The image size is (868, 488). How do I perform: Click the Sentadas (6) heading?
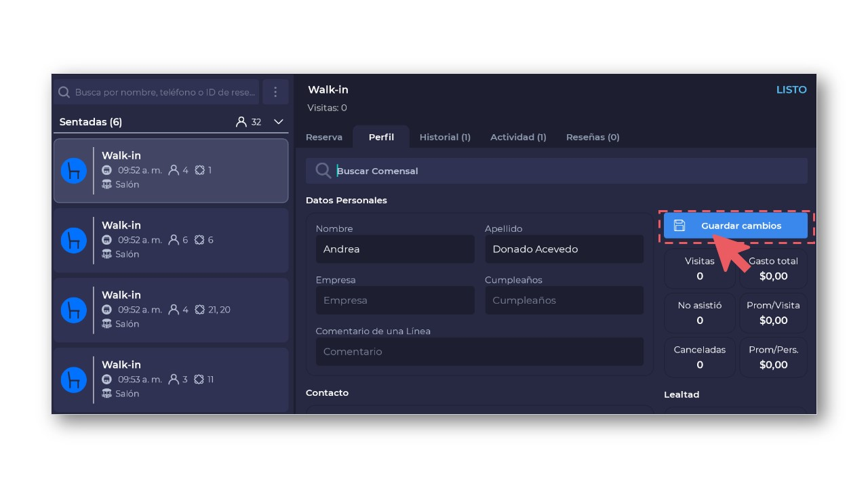pos(91,122)
